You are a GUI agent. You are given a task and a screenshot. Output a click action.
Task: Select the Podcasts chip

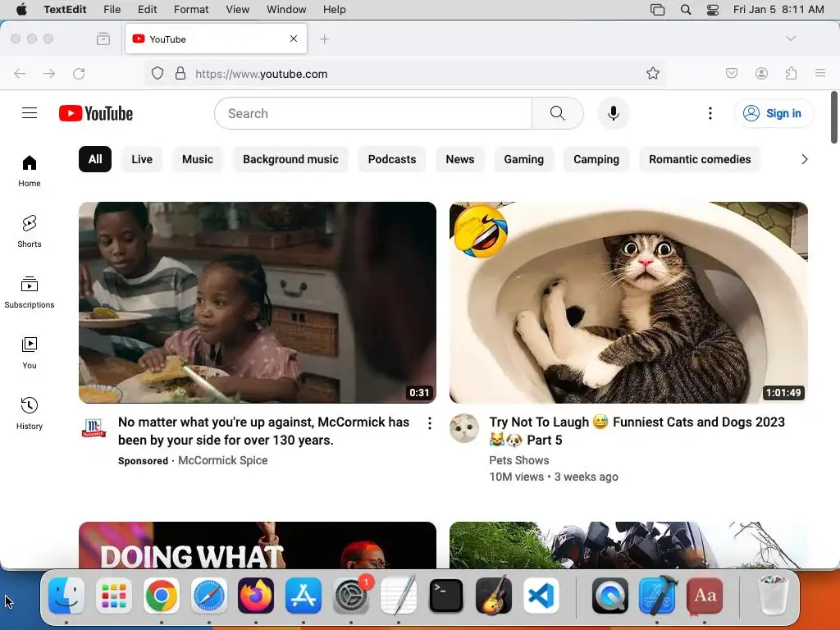click(392, 159)
